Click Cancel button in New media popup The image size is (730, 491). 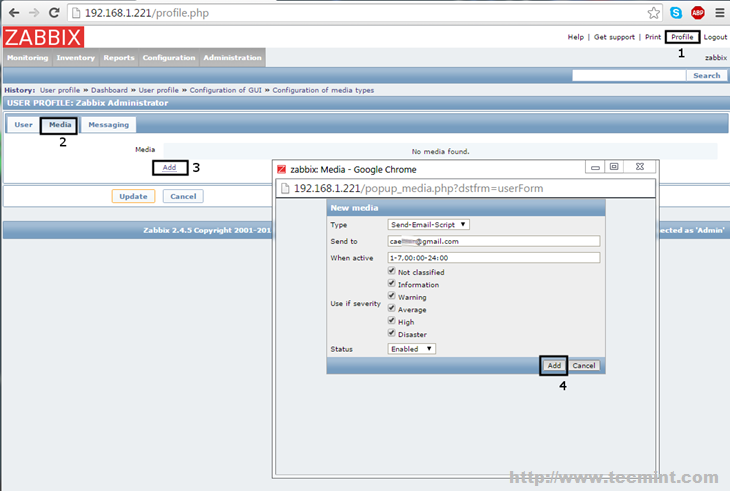(x=584, y=366)
